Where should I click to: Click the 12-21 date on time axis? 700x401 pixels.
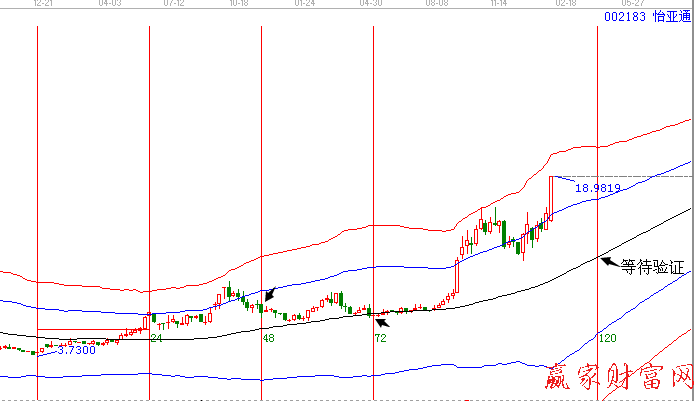click(x=44, y=4)
